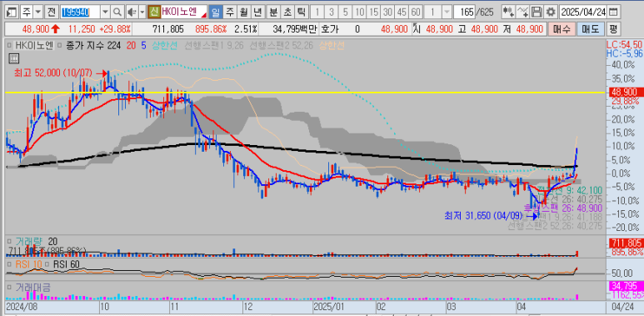Toggle the HK이노엔 series checkbox
Viewport: 644px width, 316px height.
(10, 46)
